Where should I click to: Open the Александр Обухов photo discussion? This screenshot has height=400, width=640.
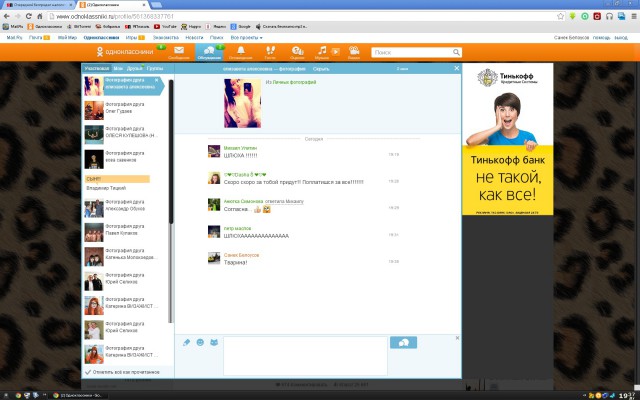coord(124,208)
